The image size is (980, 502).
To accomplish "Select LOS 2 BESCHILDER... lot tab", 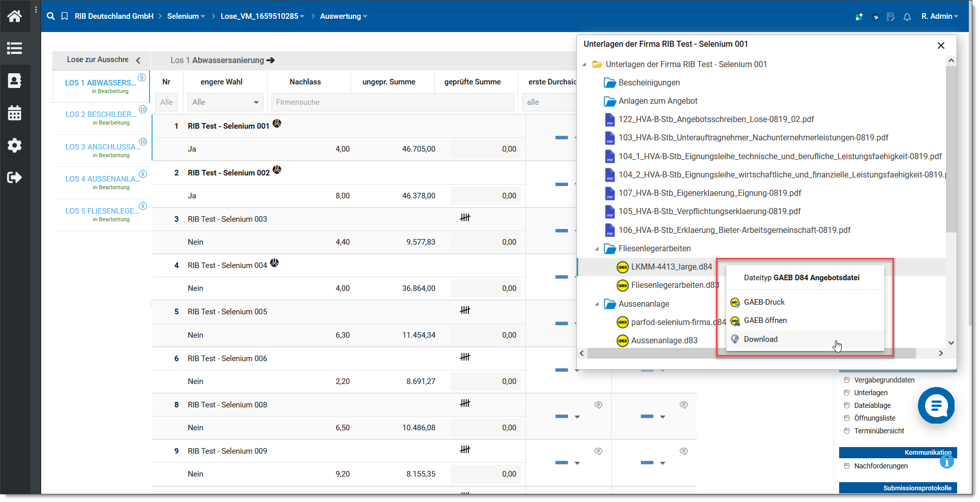I will click(x=101, y=118).
